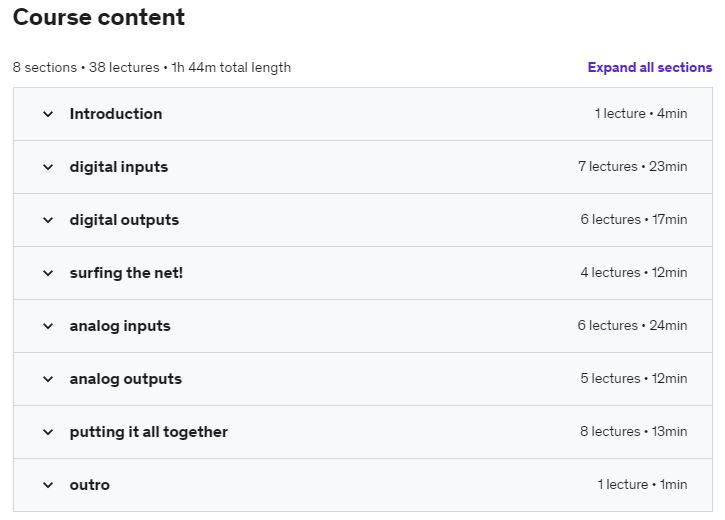Click the analog inputs chevron icon
725x520 pixels.
(x=48, y=326)
